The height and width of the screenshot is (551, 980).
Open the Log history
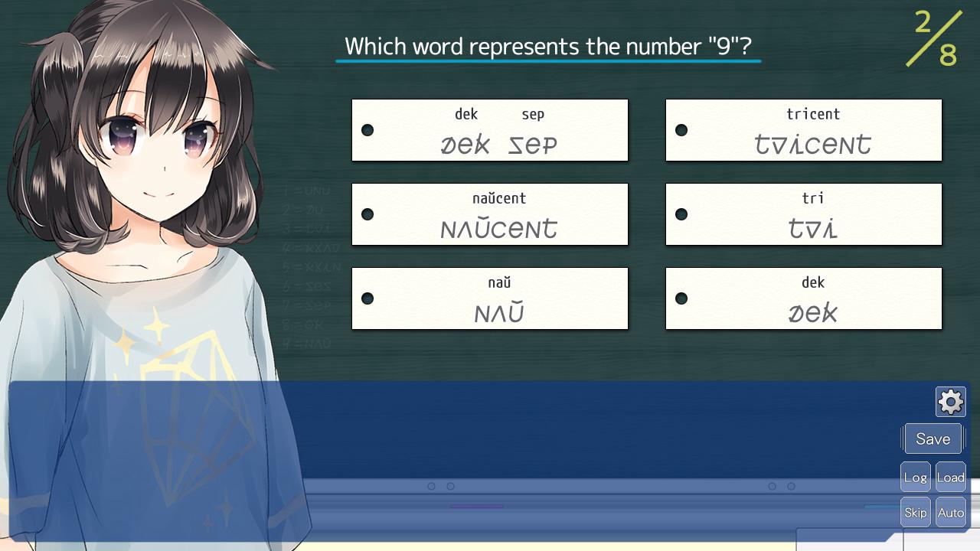click(915, 476)
